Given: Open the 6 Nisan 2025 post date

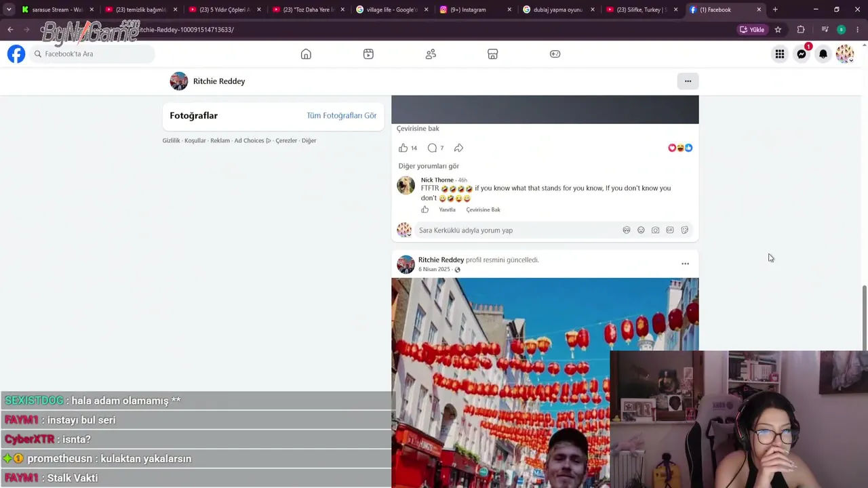Looking at the screenshot, I should point(434,270).
